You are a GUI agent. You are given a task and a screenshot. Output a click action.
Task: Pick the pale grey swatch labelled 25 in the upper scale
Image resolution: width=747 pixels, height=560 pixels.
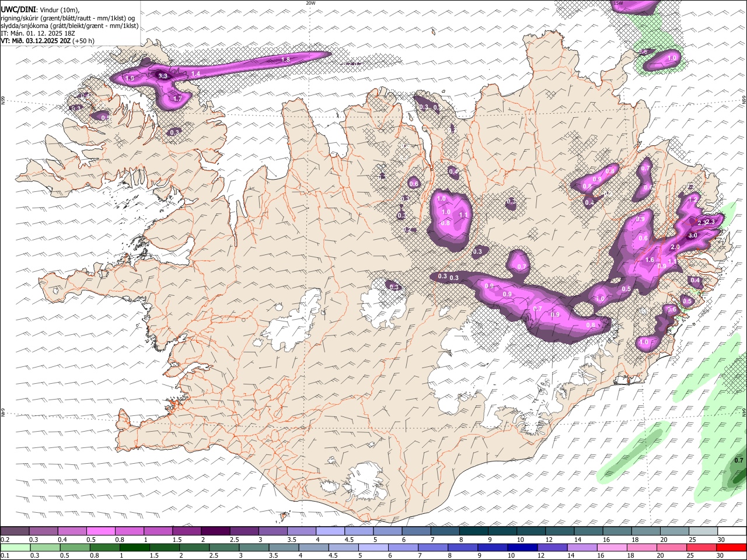point(703,531)
